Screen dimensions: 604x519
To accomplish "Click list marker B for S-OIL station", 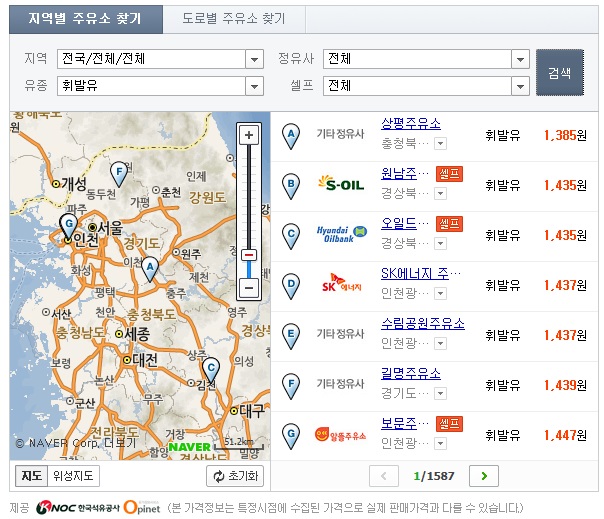I will [x=291, y=186].
